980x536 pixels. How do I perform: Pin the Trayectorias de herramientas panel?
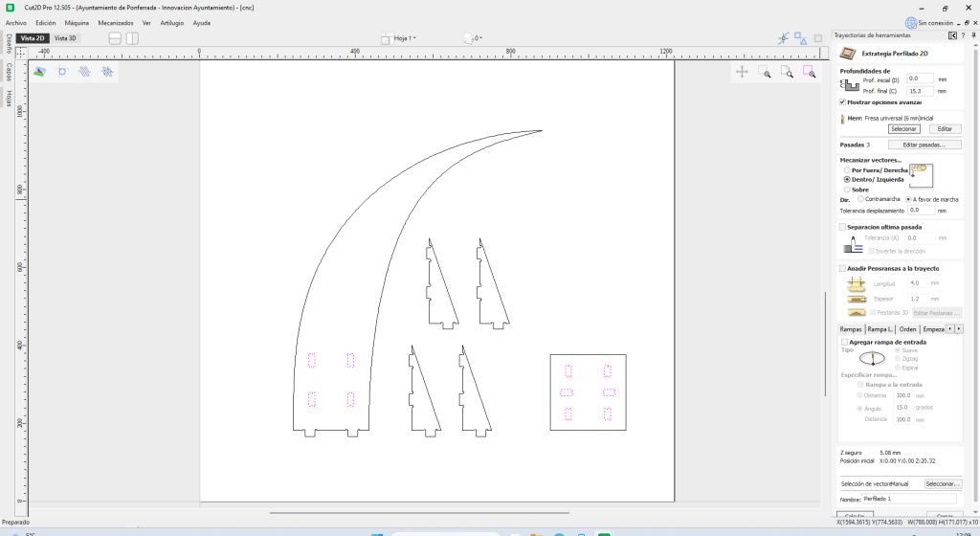[973, 35]
